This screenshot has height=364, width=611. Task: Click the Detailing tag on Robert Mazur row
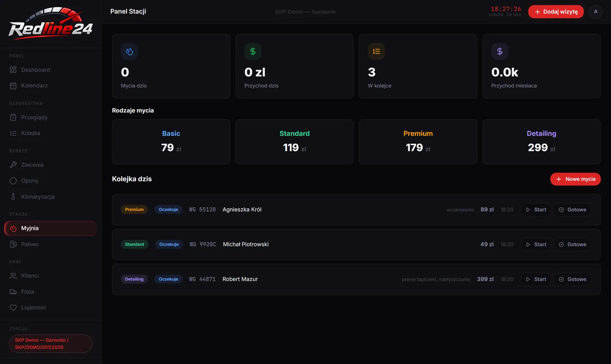[x=134, y=279]
